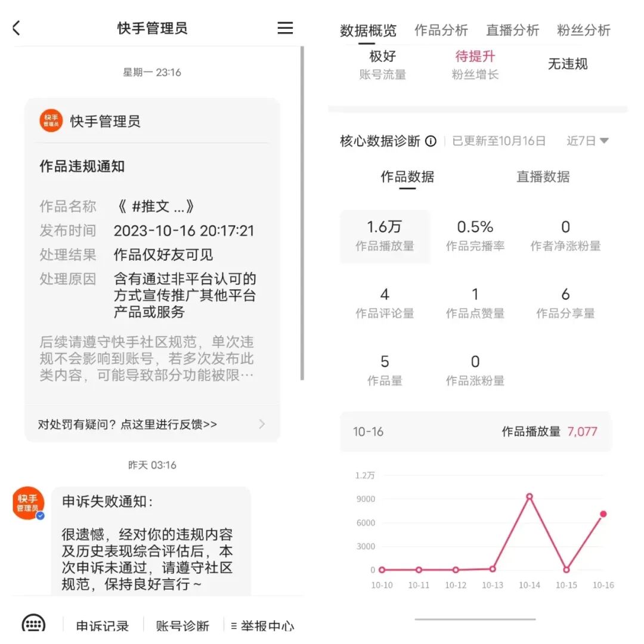Click the 快手管理员 avatar icon
The image size is (644, 644).
(51, 120)
